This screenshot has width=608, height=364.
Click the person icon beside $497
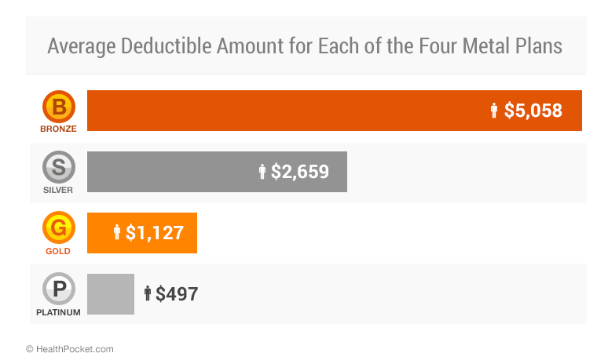[x=148, y=293]
